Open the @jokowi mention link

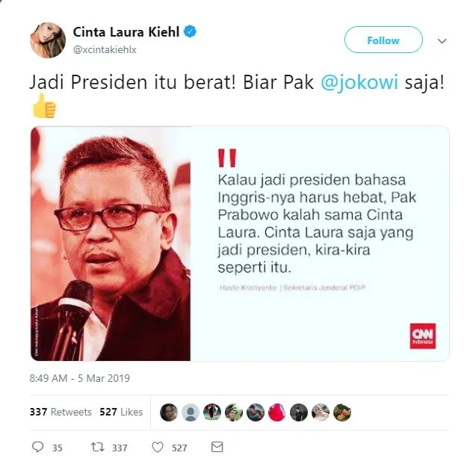click(359, 82)
